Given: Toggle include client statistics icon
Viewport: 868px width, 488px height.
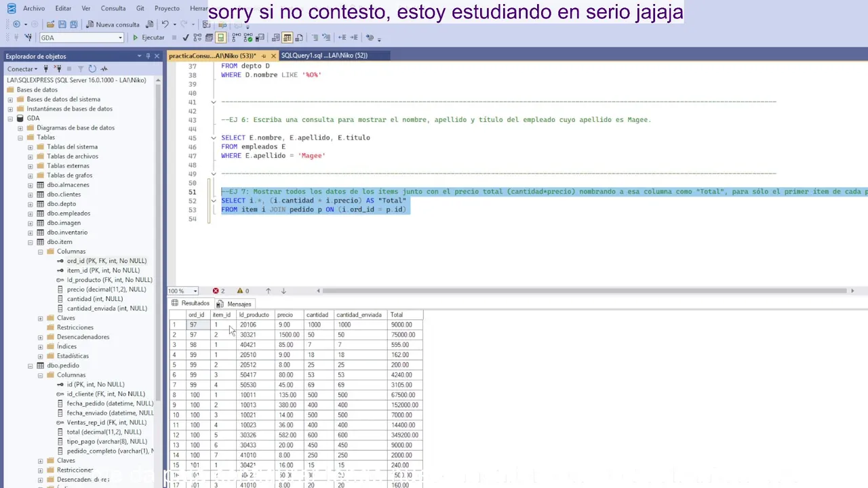Looking at the screenshot, I should [260, 38].
